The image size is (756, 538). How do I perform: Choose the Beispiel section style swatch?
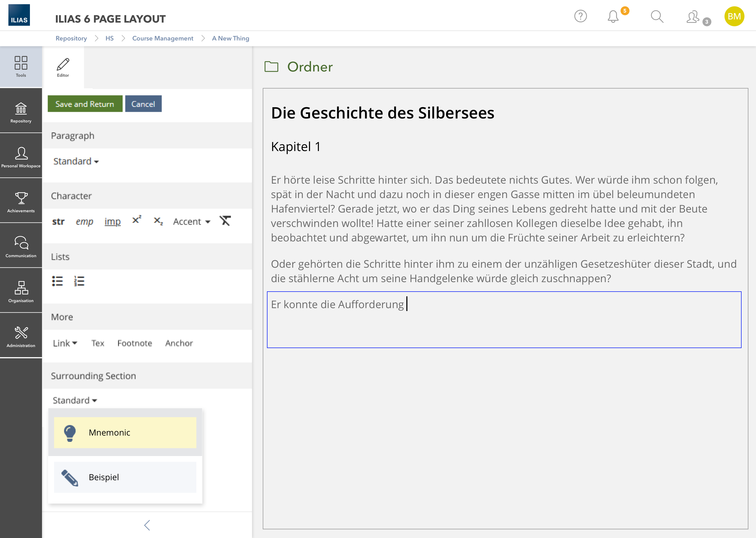click(125, 477)
